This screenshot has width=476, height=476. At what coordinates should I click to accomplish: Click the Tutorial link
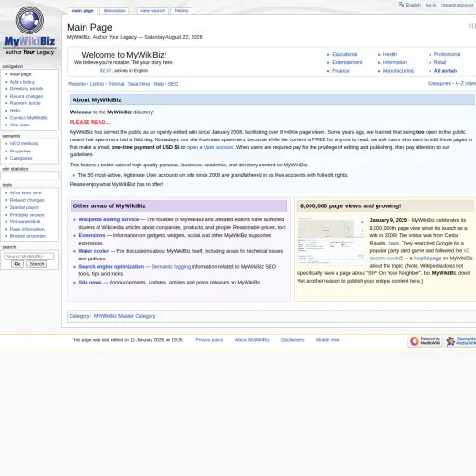[x=116, y=84]
